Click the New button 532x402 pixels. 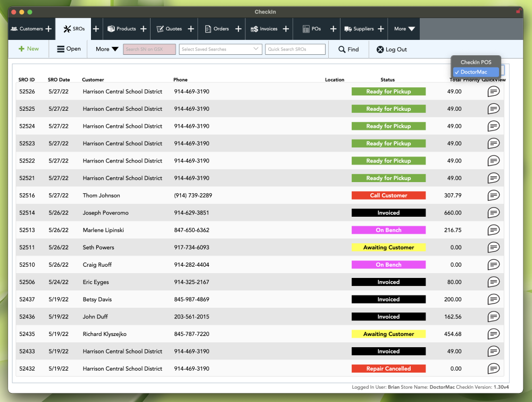[x=29, y=49]
